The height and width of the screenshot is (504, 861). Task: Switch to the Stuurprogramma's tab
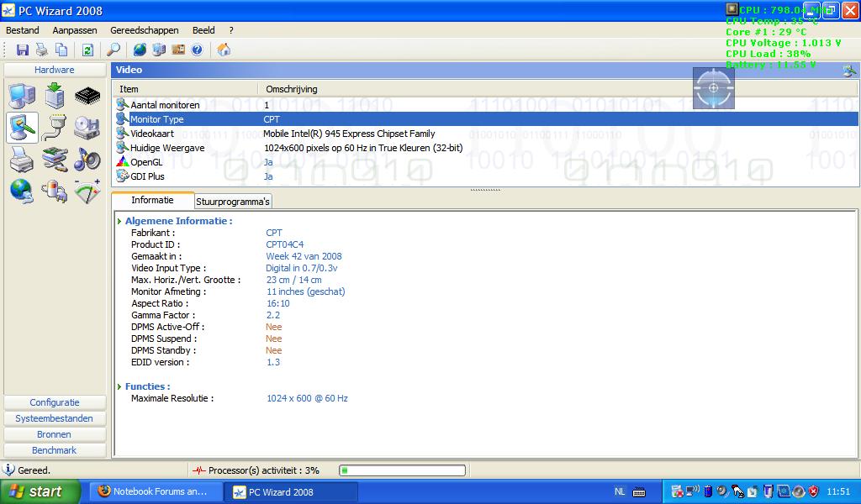pyautogui.click(x=233, y=202)
